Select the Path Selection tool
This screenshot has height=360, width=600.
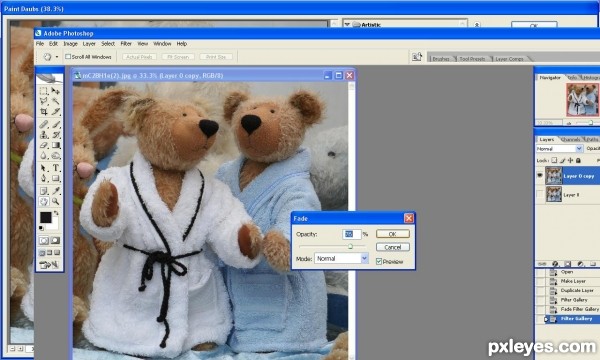pyautogui.click(x=44, y=168)
